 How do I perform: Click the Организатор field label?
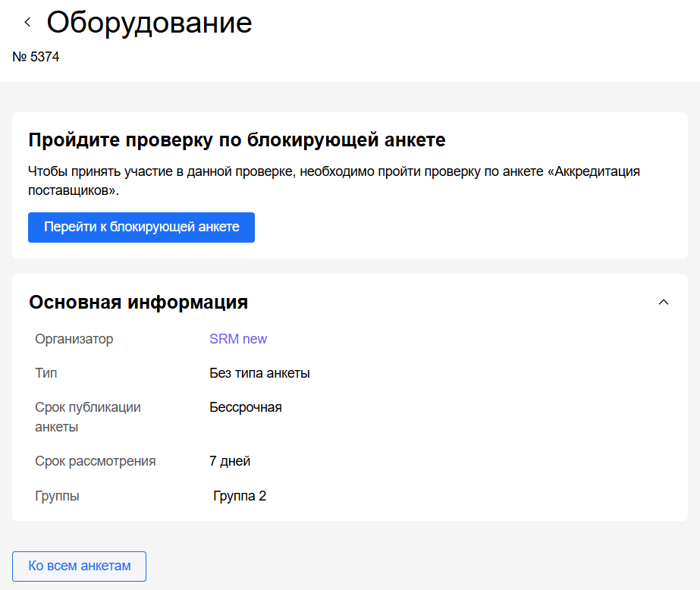[x=74, y=339]
